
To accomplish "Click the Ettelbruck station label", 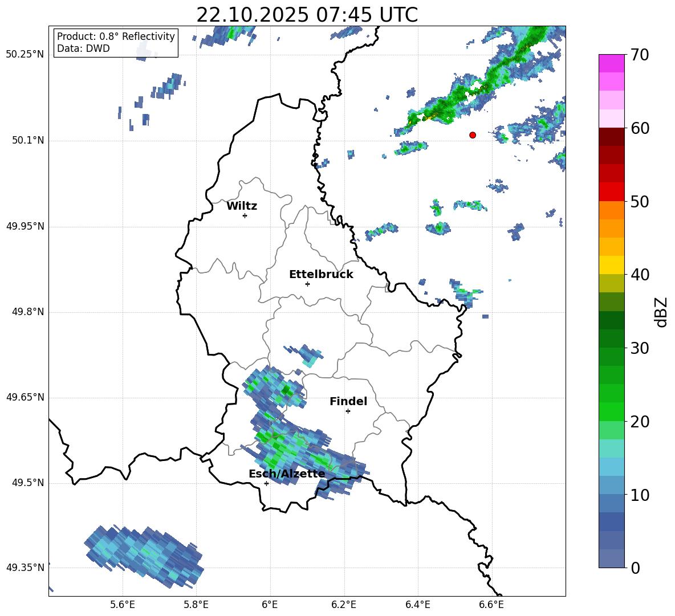I will (321, 275).
